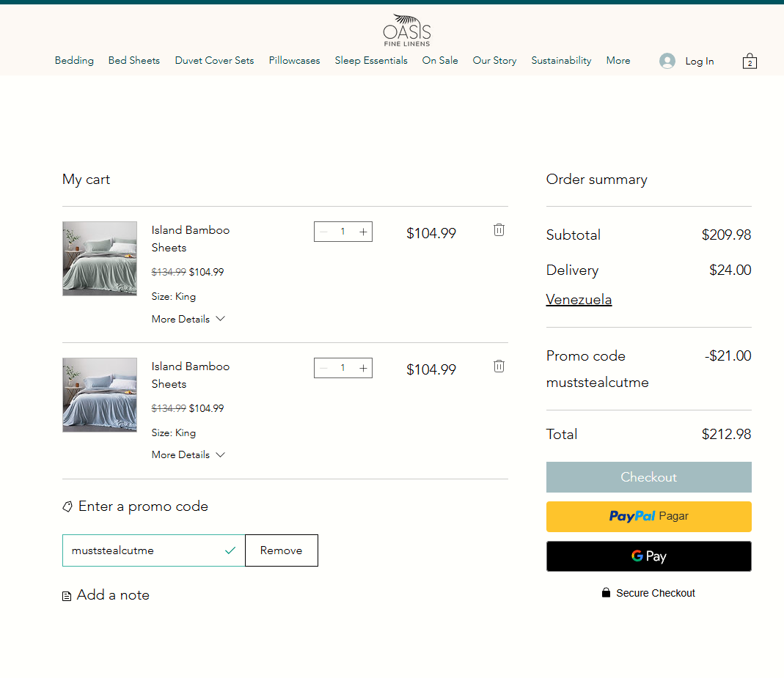Click the Oasis Fine Linens logo
The width and height of the screenshot is (784, 678).
406,31
